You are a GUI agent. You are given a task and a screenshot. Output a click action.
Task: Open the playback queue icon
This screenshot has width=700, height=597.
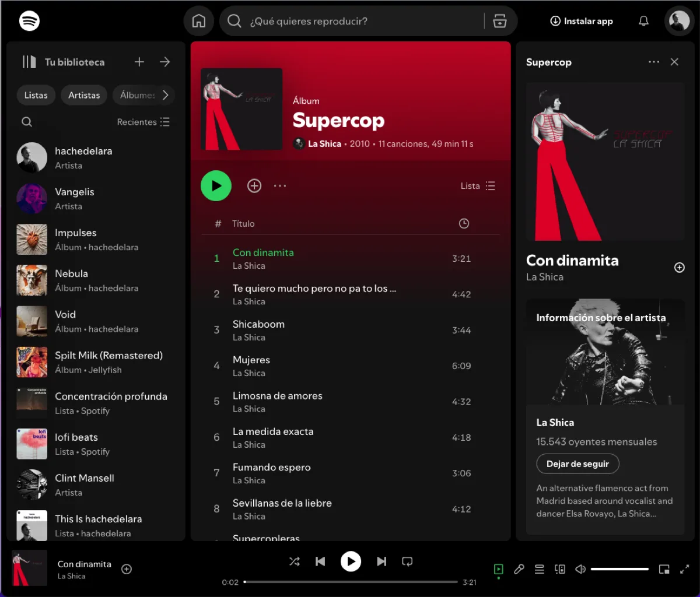[540, 569]
